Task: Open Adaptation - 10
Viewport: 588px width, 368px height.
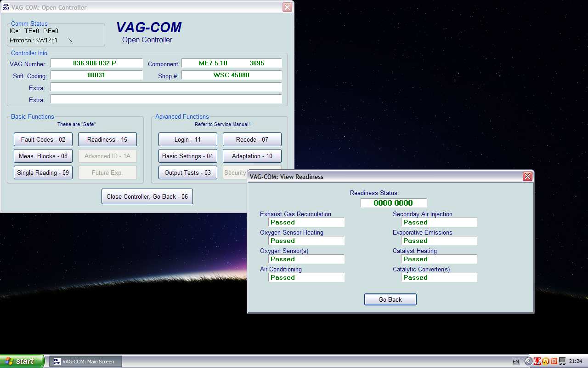Action: pyautogui.click(x=252, y=156)
